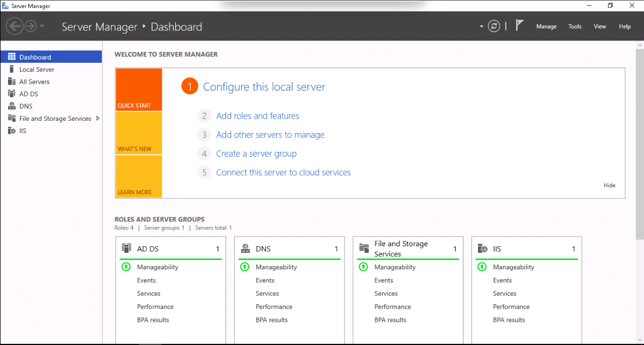
Task: Open Events in the IIS tile
Action: click(x=503, y=280)
